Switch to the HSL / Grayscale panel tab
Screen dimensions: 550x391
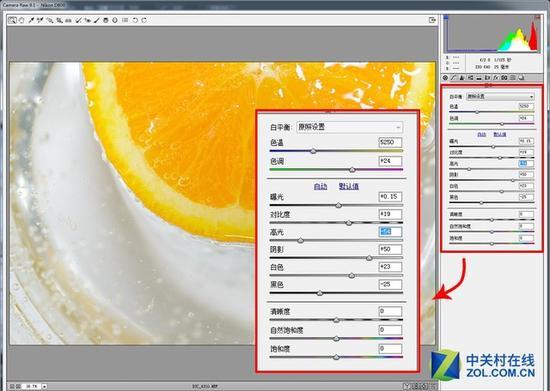coord(471,77)
